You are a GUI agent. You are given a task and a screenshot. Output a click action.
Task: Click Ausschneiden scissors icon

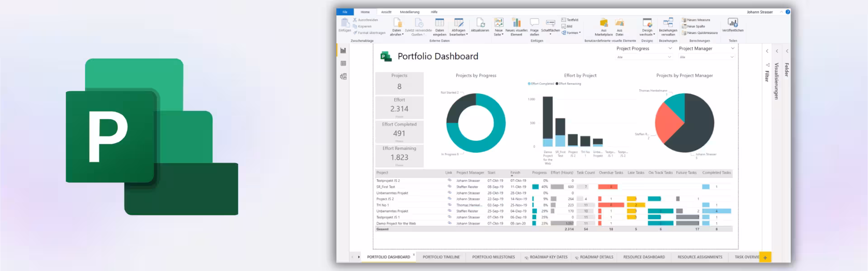355,20
